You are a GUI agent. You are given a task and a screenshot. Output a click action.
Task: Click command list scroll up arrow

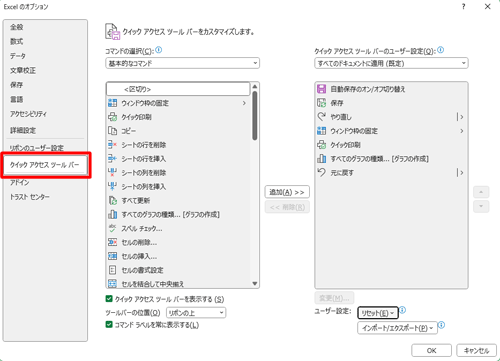point(255,86)
